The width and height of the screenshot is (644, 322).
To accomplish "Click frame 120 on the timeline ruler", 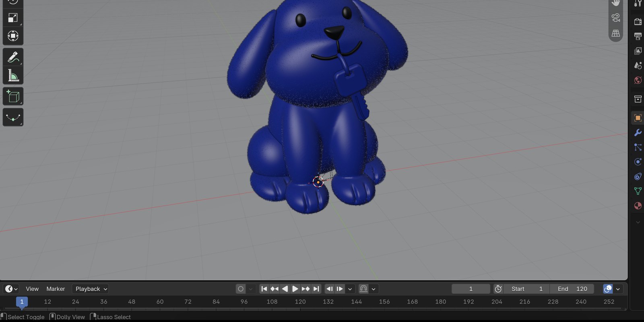I will (x=300, y=302).
